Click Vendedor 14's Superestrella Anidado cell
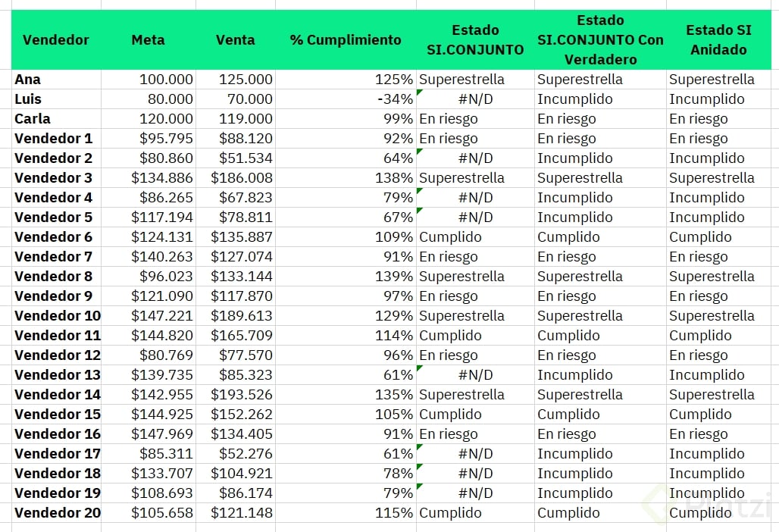 [x=718, y=394]
